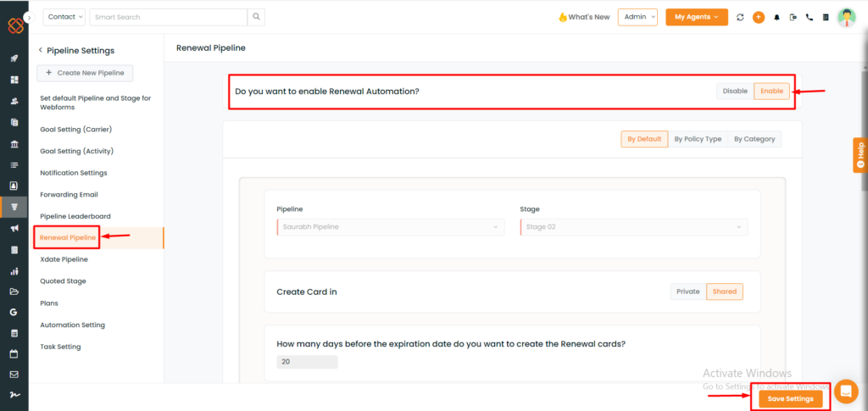The width and height of the screenshot is (868, 411).
Task: Open the Pipeline dropdown showing Saurabh Pipeline
Action: tap(391, 227)
